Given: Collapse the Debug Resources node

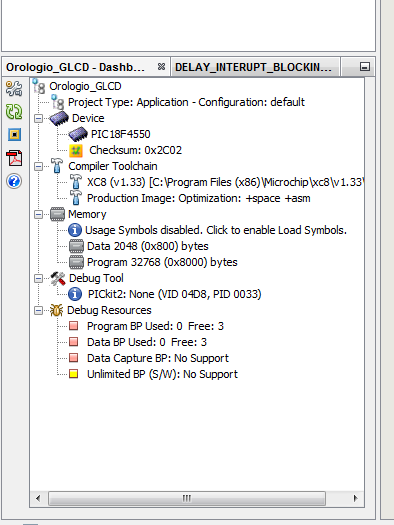Looking at the screenshot, I should click(x=38, y=311).
